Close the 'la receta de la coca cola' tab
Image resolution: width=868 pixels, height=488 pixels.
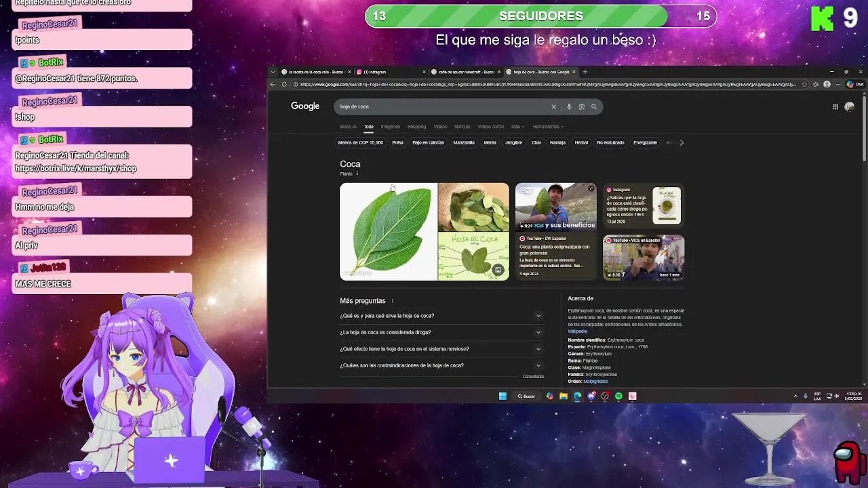pyautogui.click(x=349, y=72)
